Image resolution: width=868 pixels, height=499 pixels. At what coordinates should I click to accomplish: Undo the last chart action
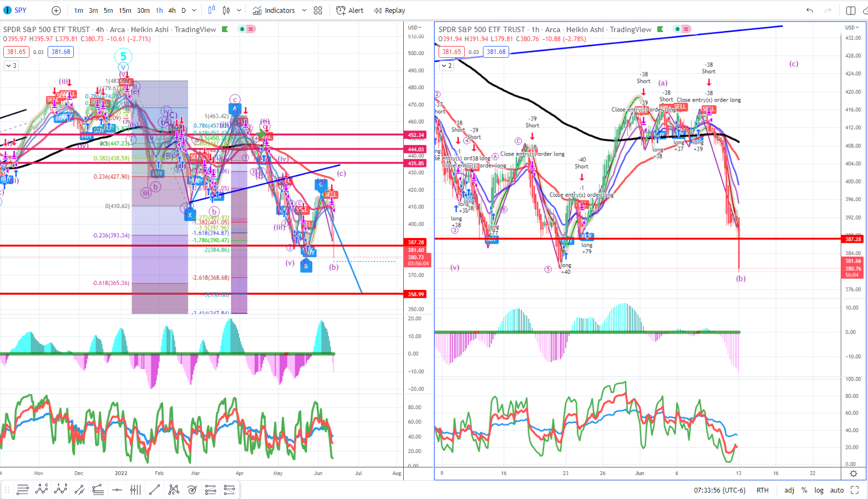(x=810, y=10)
